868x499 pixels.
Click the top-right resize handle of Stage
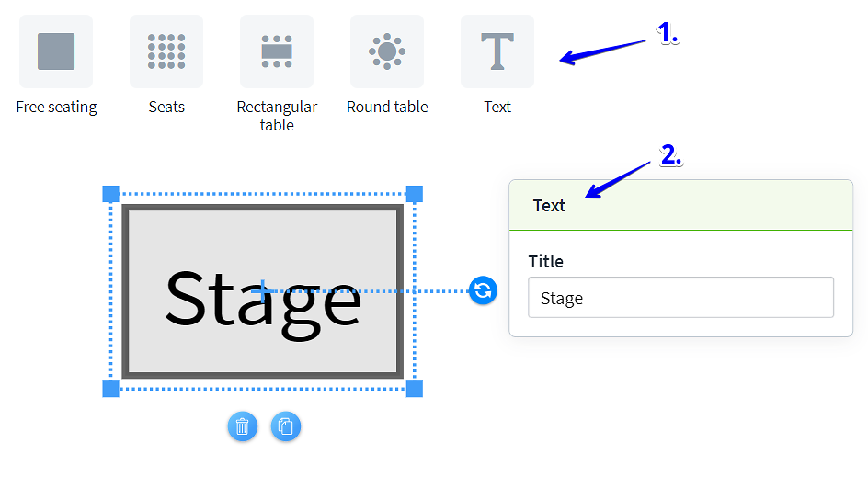coord(415,194)
